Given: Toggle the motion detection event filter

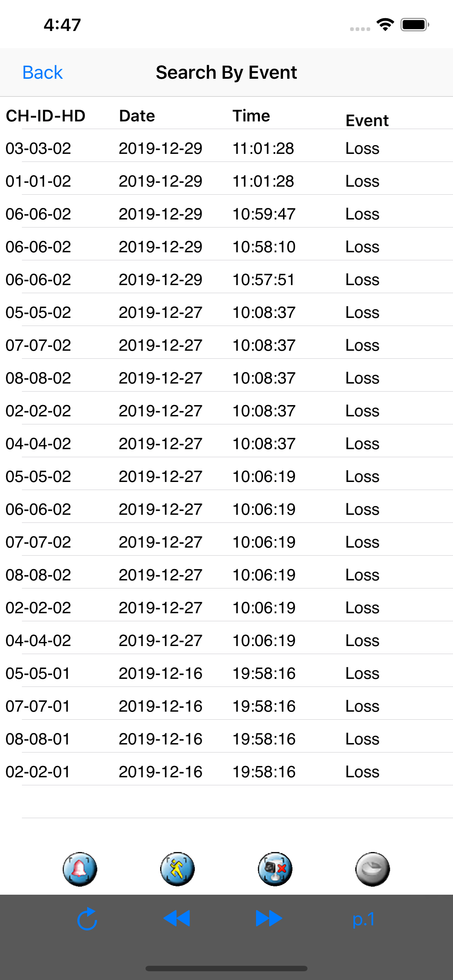Looking at the screenshot, I should coord(177,868).
